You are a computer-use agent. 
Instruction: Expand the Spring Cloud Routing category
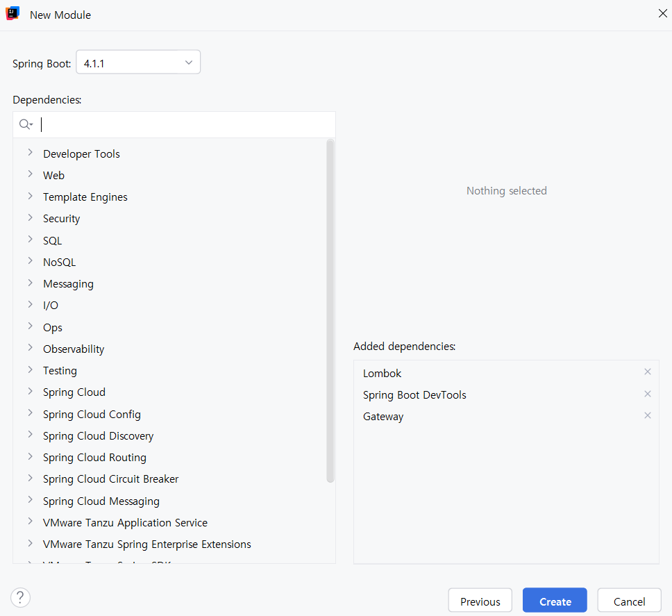[x=30, y=456]
